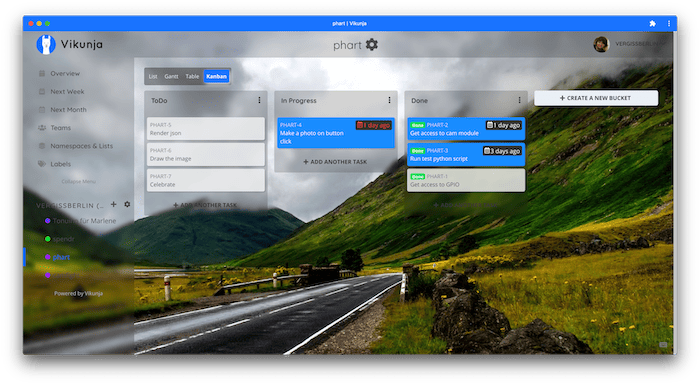
Task: Follow Powered by Vikunja link
Action: coord(79,293)
